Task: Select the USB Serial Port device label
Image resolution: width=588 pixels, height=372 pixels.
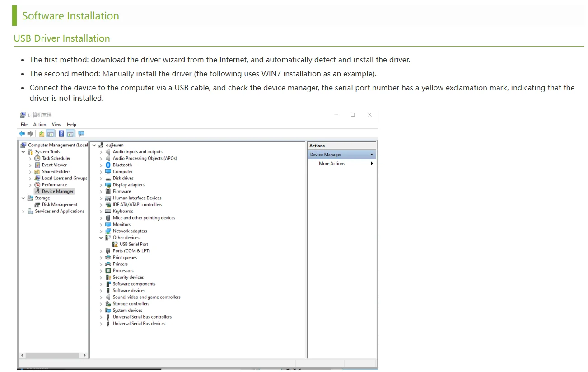Action: click(134, 244)
